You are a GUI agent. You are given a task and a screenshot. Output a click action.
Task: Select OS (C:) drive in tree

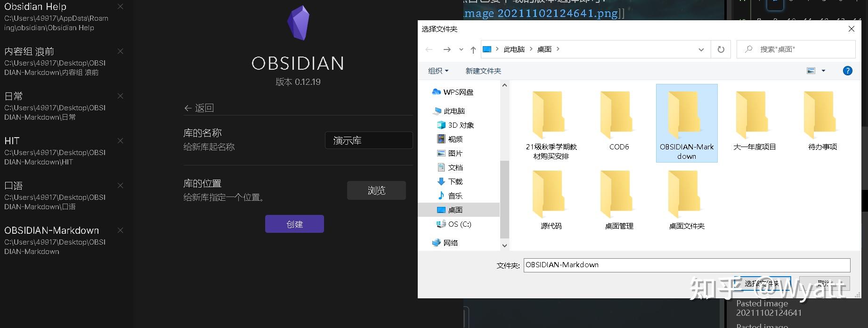[x=454, y=224]
